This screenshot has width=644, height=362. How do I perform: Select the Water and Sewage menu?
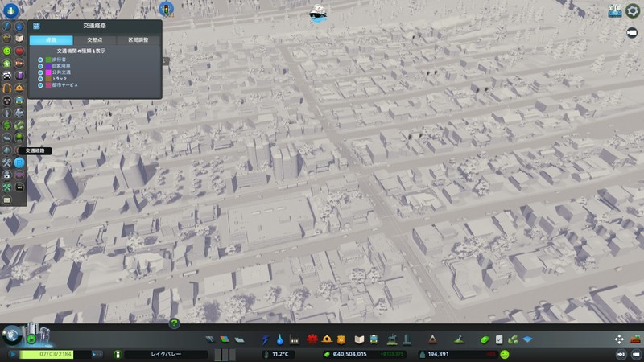pos(280,339)
